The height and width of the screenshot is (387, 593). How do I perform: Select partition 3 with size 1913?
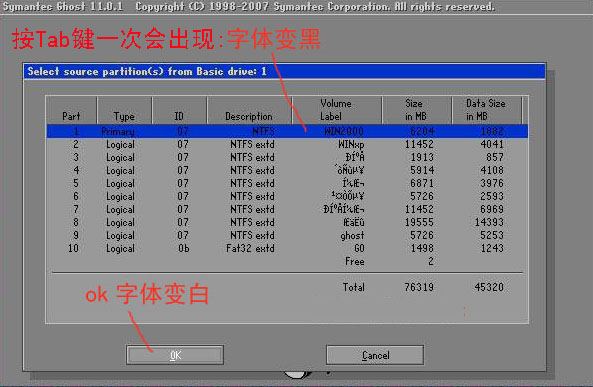(287, 157)
